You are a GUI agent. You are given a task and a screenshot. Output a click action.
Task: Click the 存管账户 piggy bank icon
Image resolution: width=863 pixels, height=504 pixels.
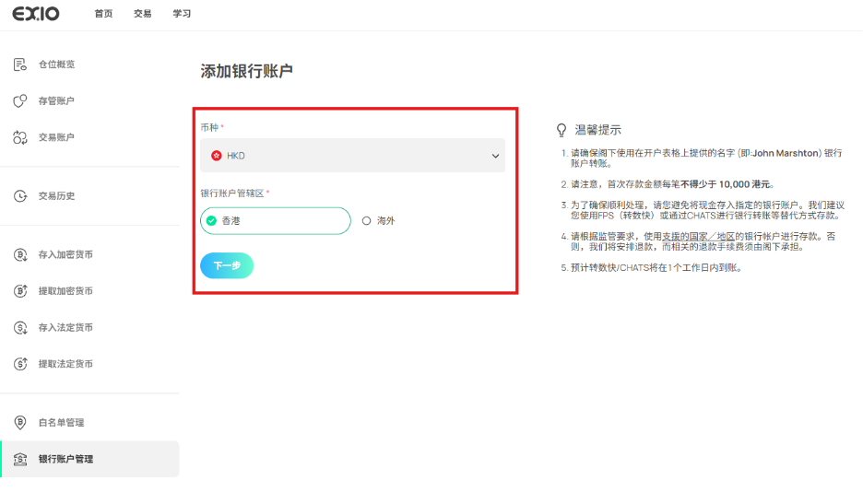click(19, 100)
